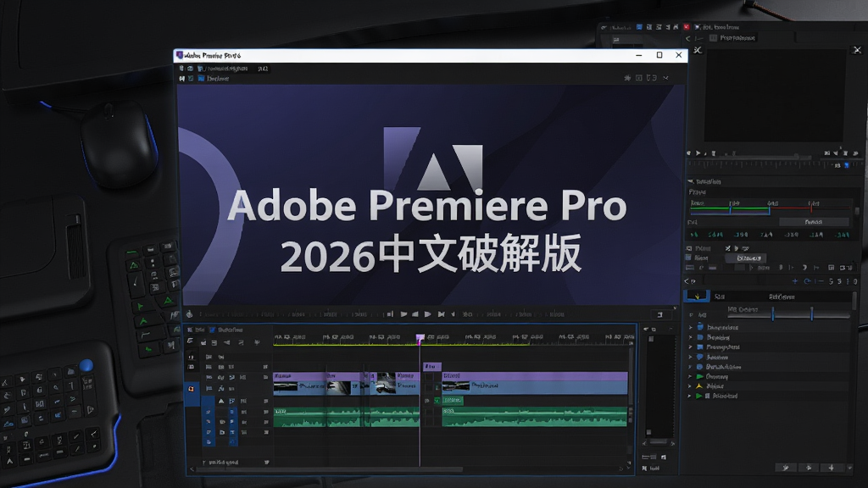Click the gear-like icon at the preview panel's top right
The height and width of the screenshot is (488, 868).
[x=627, y=78]
